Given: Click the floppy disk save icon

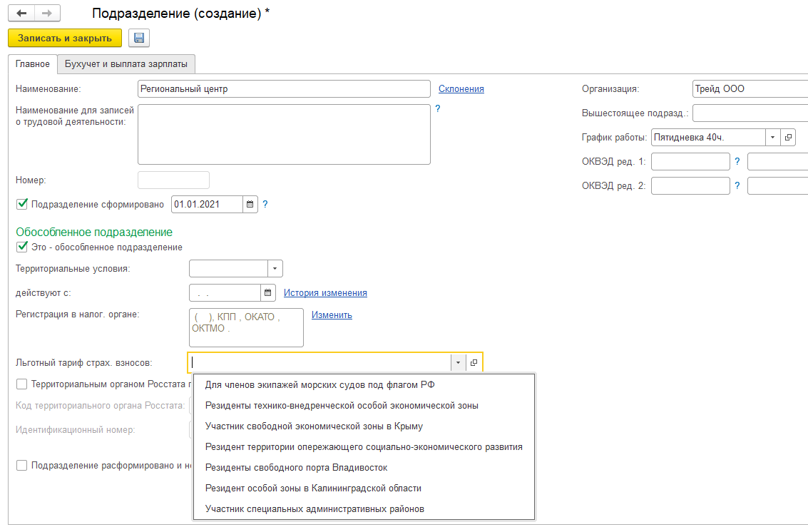Looking at the screenshot, I should 139,38.
